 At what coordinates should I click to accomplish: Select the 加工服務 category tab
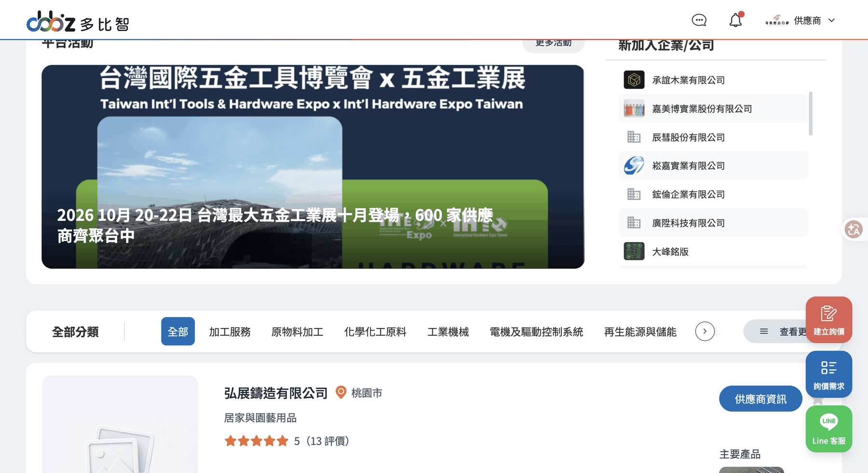click(x=230, y=332)
